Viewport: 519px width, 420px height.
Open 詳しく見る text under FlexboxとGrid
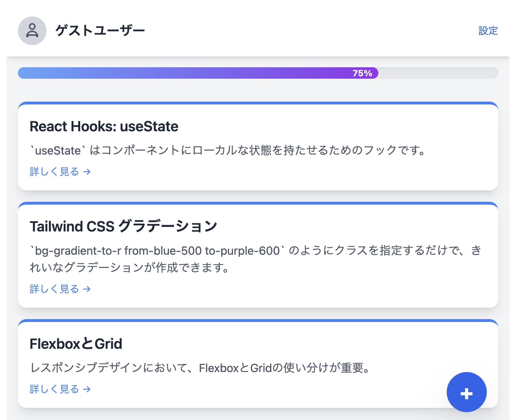(54, 389)
